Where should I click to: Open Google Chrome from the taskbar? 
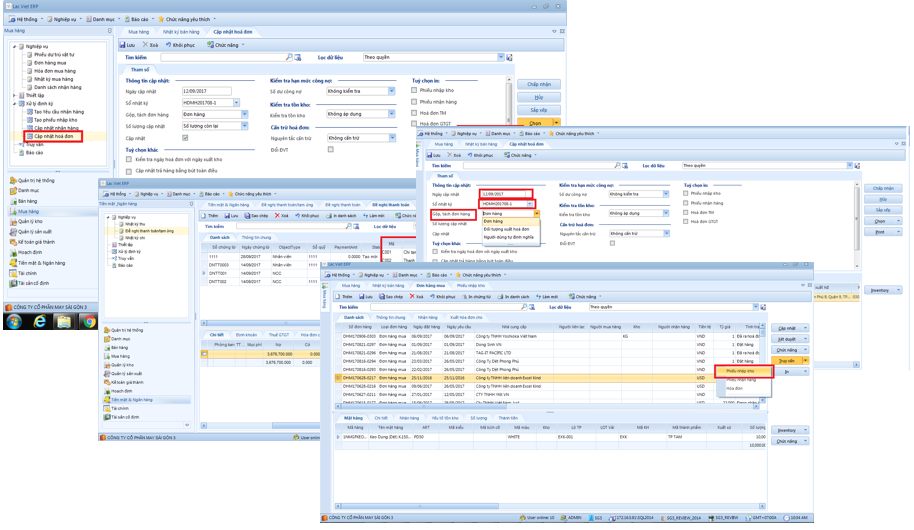[88, 321]
